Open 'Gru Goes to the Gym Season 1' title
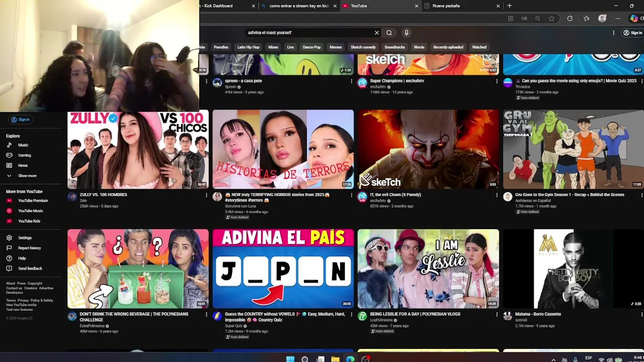644x362 pixels. (x=569, y=195)
